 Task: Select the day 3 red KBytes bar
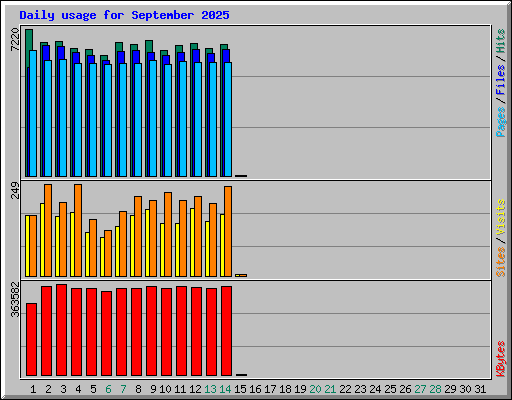coord(61,330)
